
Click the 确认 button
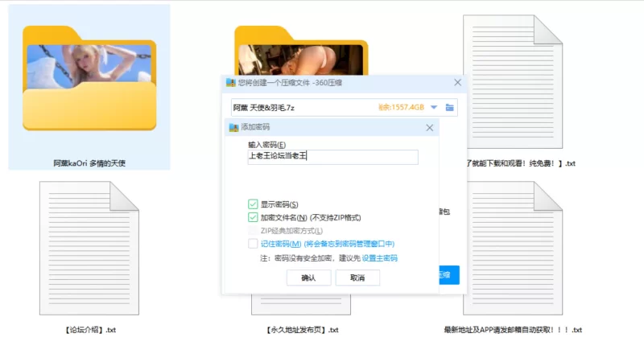coord(308,278)
